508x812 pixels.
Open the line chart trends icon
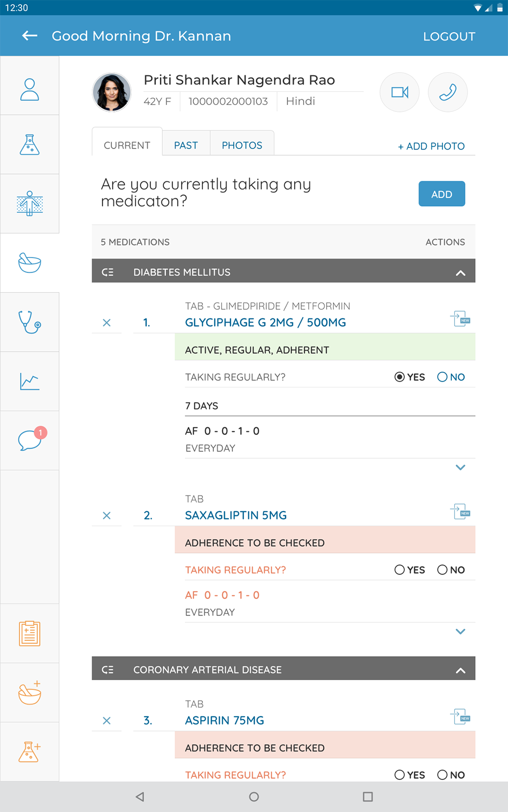30,381
